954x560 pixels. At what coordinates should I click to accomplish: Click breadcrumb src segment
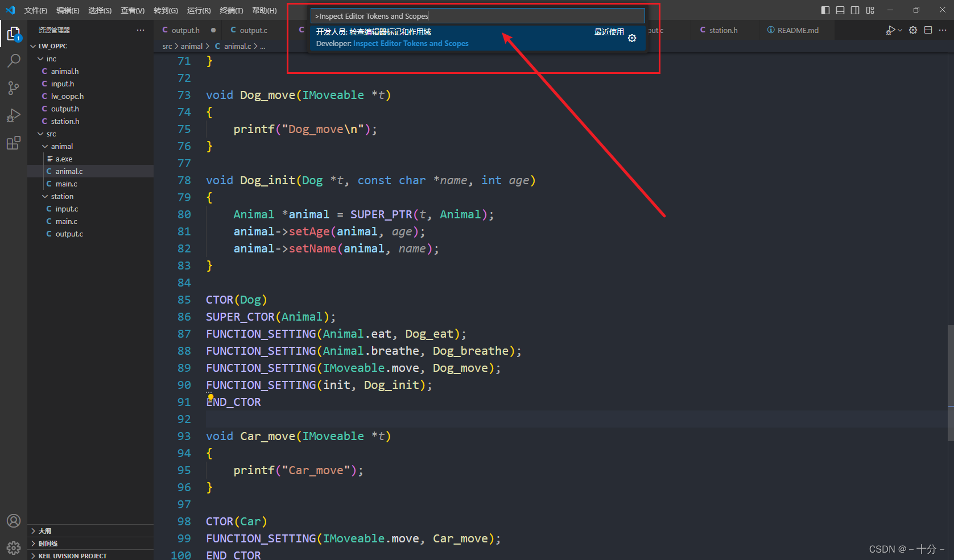(167, 46)
